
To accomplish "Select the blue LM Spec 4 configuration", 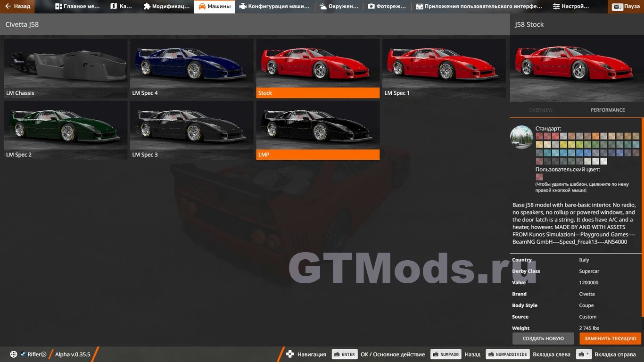I will click(192, 68).
